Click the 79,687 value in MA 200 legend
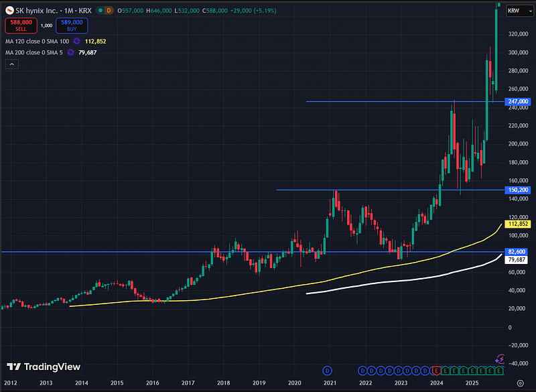The height and width of the screenshot is (392, 536). click(x=88, y=52)
